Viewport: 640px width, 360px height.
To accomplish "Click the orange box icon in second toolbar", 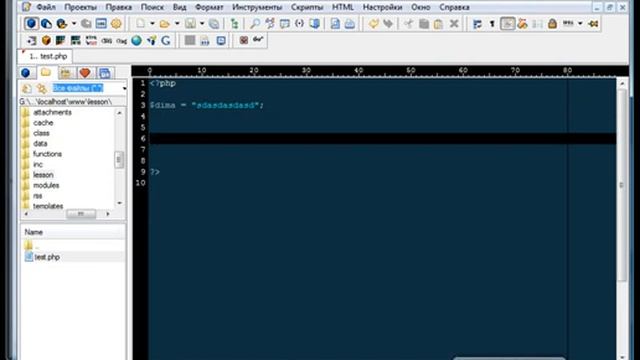I will pyautogui.click(x=46, y=40).
